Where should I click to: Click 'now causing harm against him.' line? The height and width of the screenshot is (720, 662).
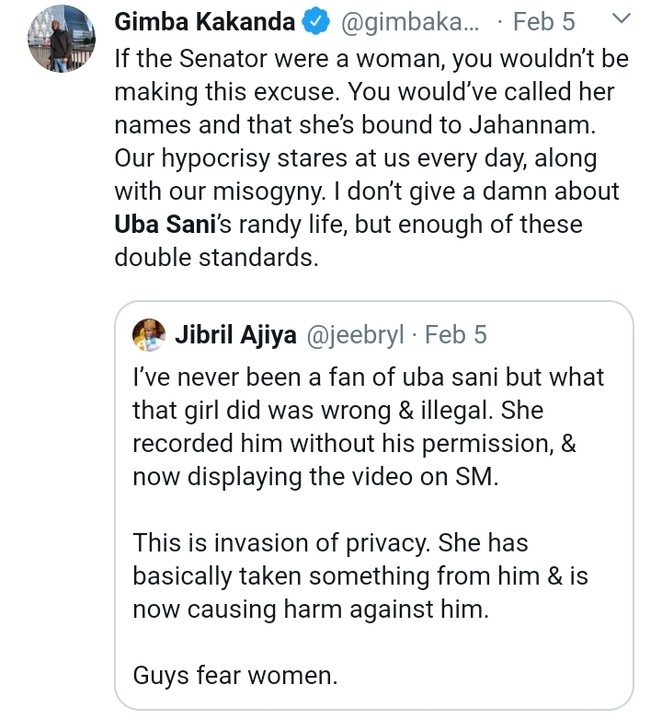point(310,609)
